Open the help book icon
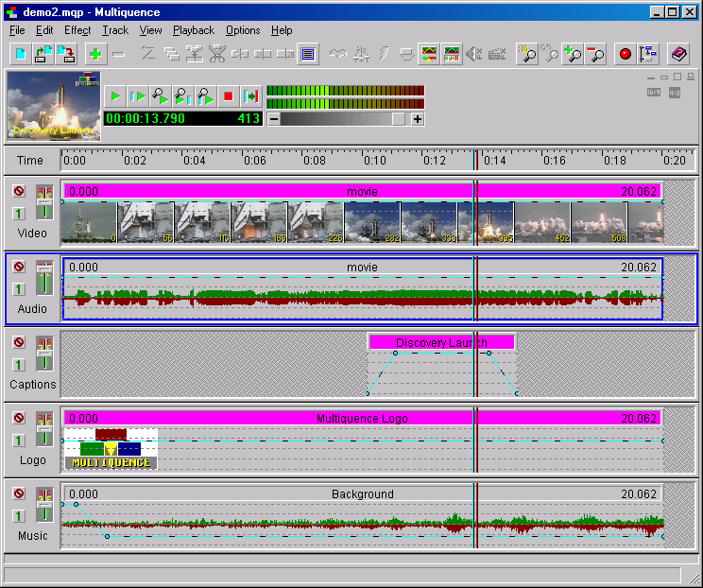Screen dimensions: 703x588 tap(678, 54)
